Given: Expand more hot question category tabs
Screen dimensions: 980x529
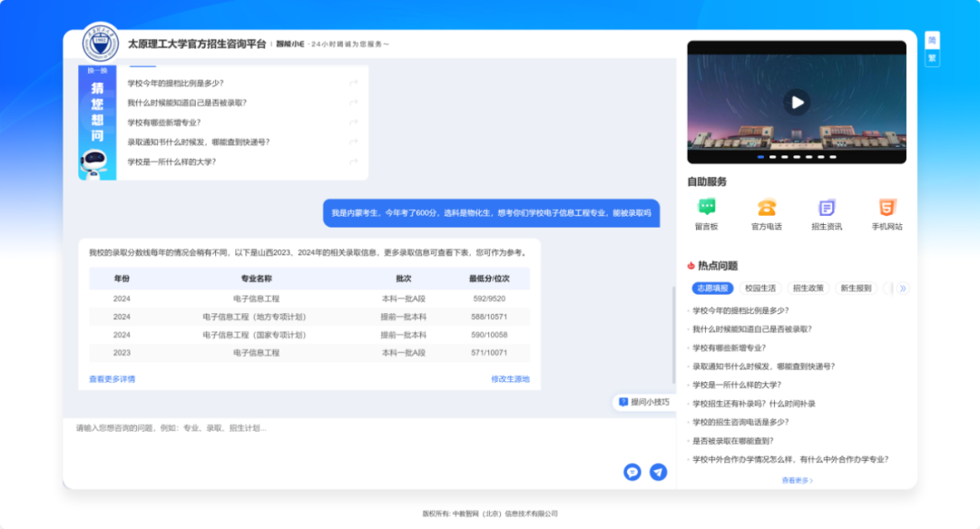Looking at the screenshot, I should [902, 289].
